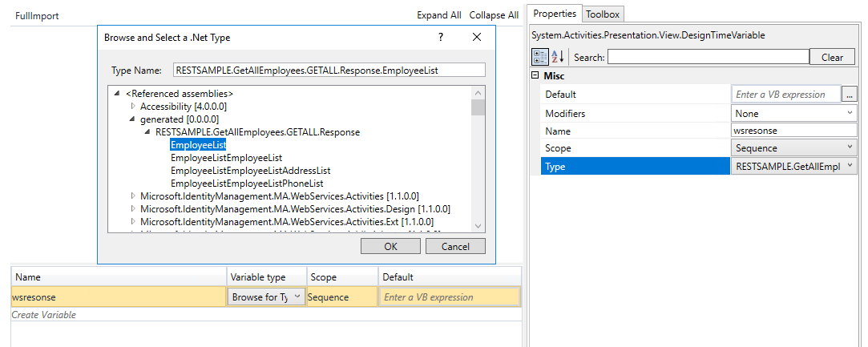
Task: Click the scroll down arrow of type tree
Action: (x=478, y=225)
